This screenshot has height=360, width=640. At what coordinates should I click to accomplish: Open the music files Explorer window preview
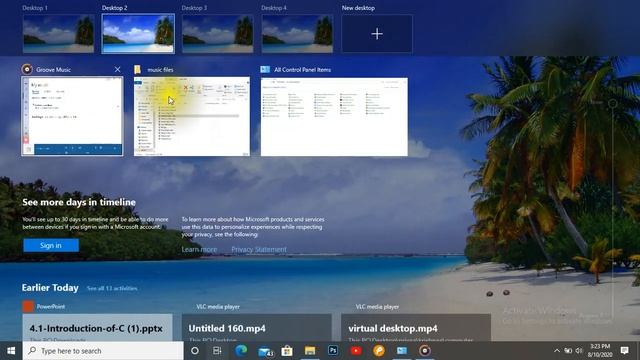[x=192, y=116]
